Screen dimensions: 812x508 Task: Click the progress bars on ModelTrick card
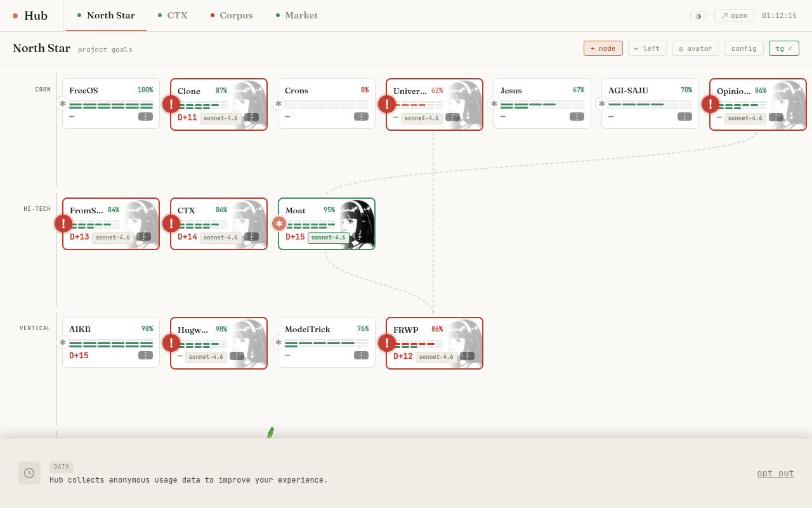[x=327, y=344]
